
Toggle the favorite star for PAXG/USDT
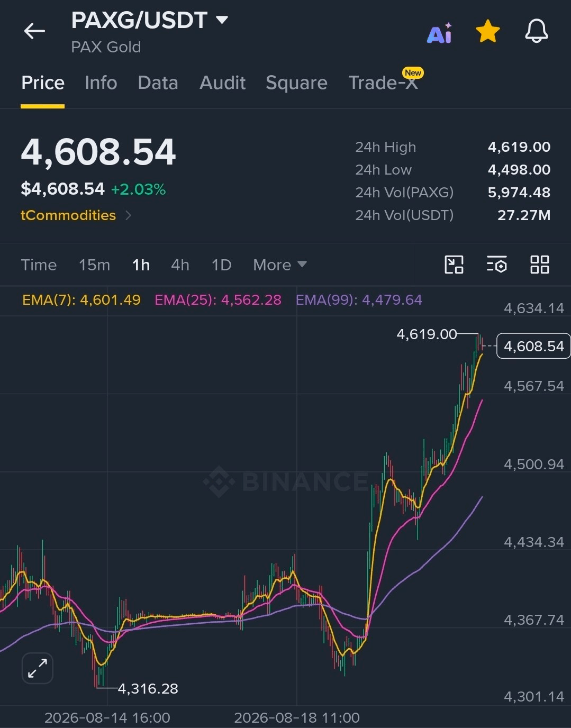[x=487, y=31]
